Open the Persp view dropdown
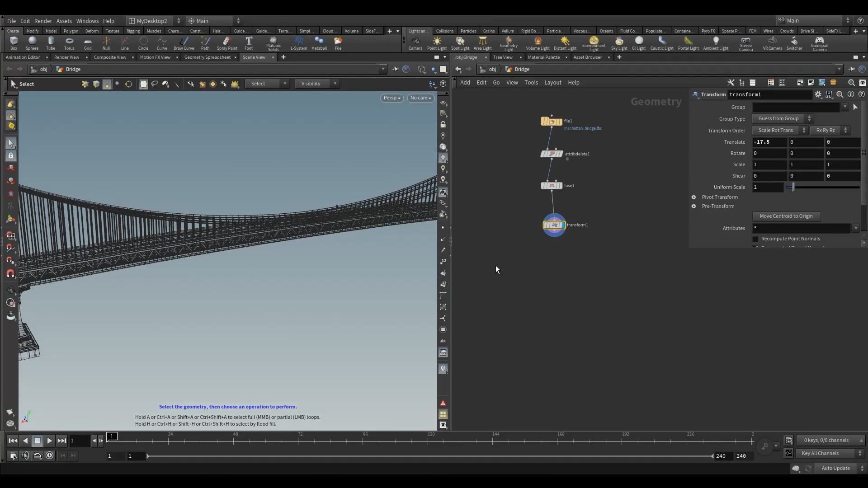 click(x=392, y=98)
